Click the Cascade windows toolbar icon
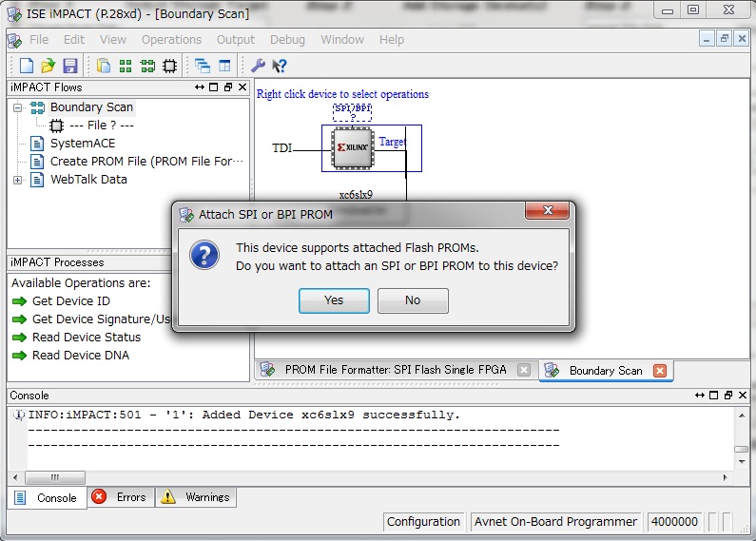This screenshot has height=541, width=756. tap(202, 66)
